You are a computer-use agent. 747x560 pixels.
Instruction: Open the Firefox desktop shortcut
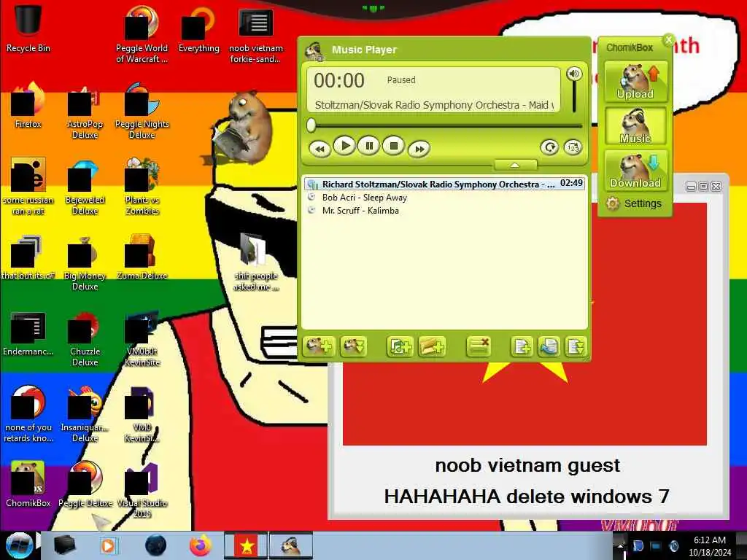(x=28, y=105)
